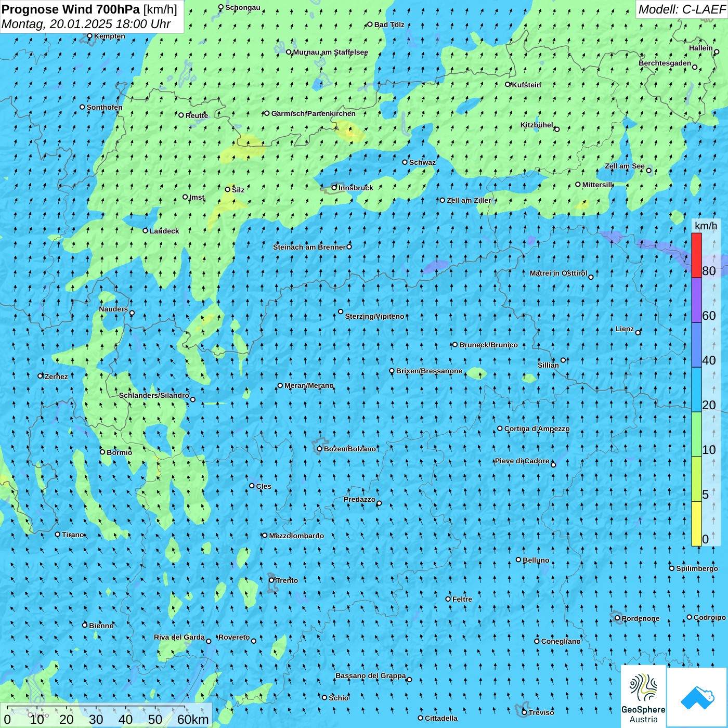The height and width of the screenshot is (728, 728).
Task: Click the Lienz location dot
Action: pyautogui.click(x=638, y=332)
